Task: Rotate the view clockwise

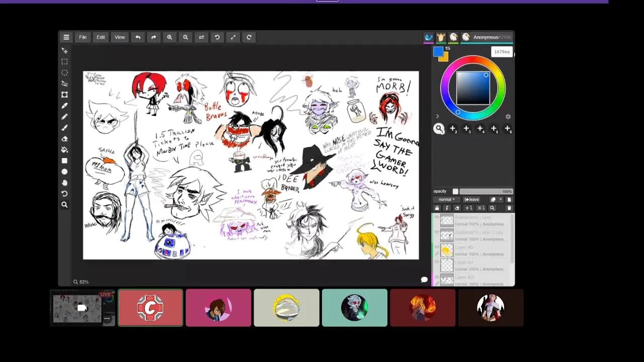Action: [x=249, y=37]
